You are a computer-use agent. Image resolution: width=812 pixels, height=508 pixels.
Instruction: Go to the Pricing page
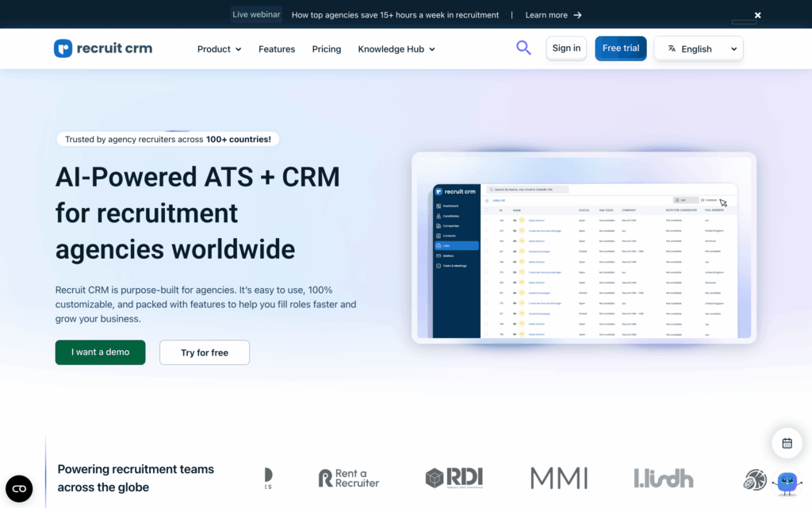[327, 49]
